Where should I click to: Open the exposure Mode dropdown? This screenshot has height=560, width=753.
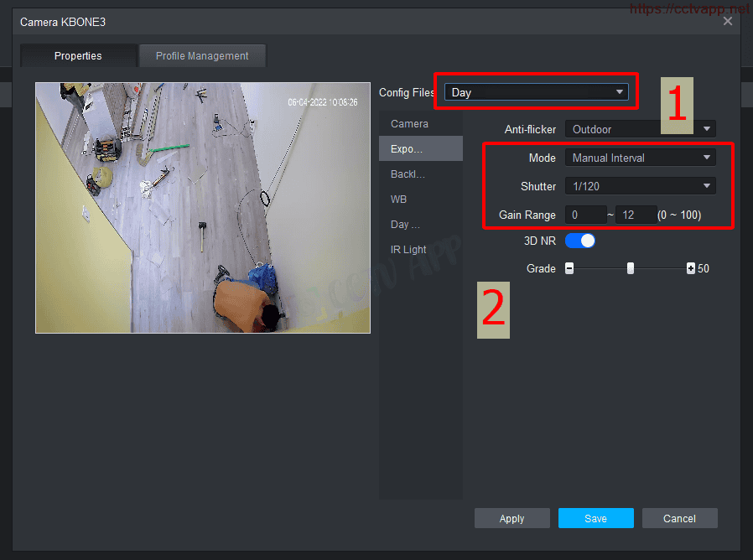[640, 158]
